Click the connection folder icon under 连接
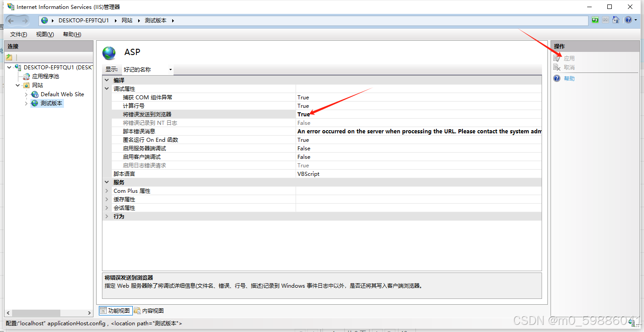 point(9,57)
